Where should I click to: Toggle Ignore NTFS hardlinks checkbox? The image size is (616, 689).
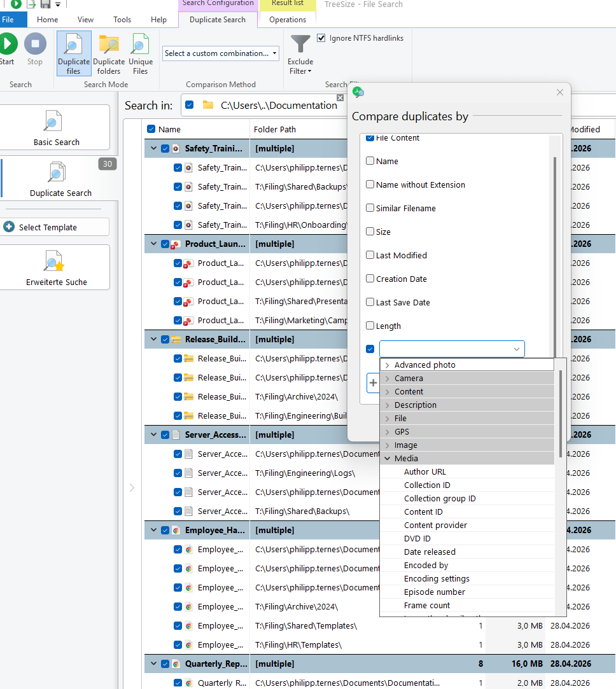[321, 38]
